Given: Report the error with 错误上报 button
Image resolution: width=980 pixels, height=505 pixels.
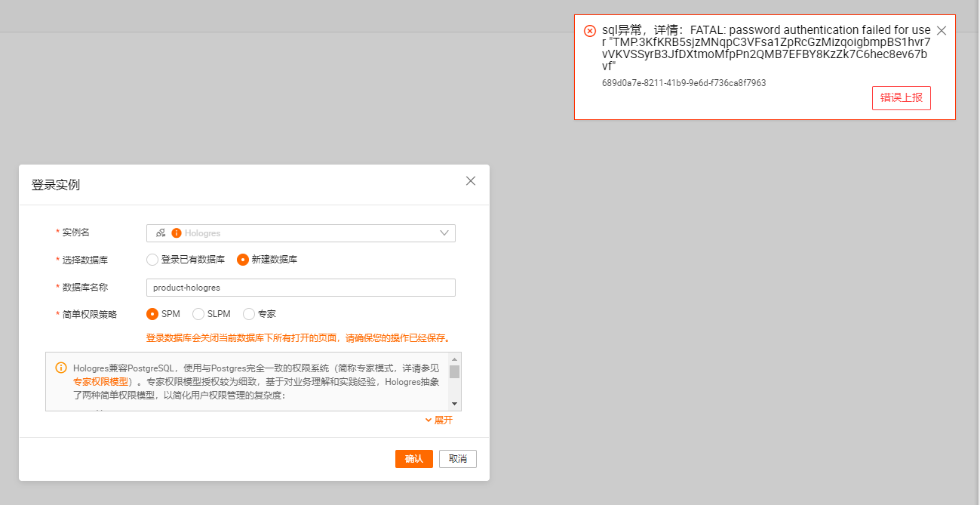Looking at the screenshot, I should 901,98.
